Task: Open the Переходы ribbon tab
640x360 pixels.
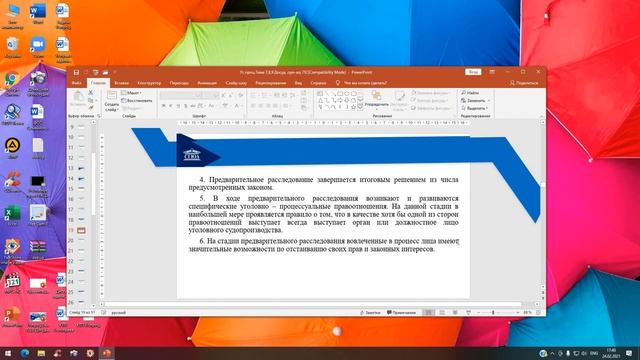Action: (x=179, y=83)
